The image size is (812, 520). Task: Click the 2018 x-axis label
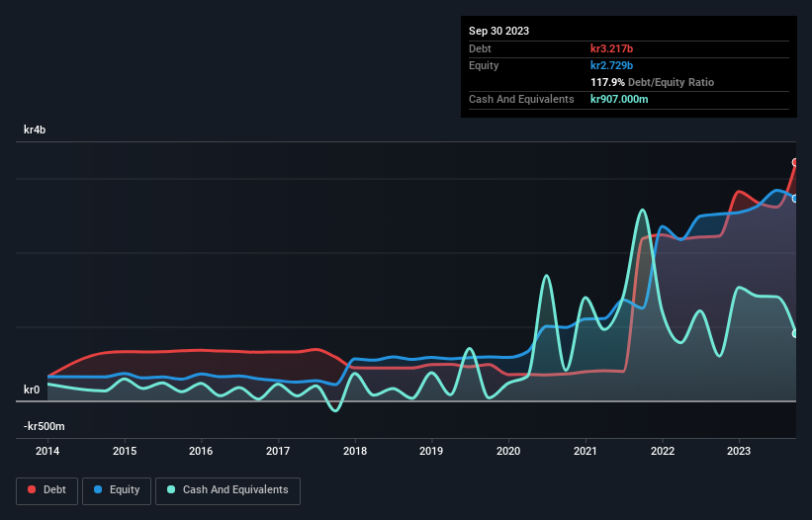click(355, 451)
